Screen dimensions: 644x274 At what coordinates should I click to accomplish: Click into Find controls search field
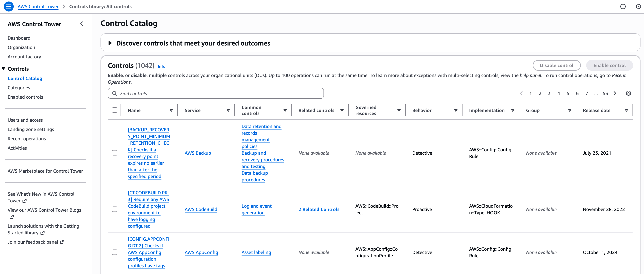click(216, 93)
